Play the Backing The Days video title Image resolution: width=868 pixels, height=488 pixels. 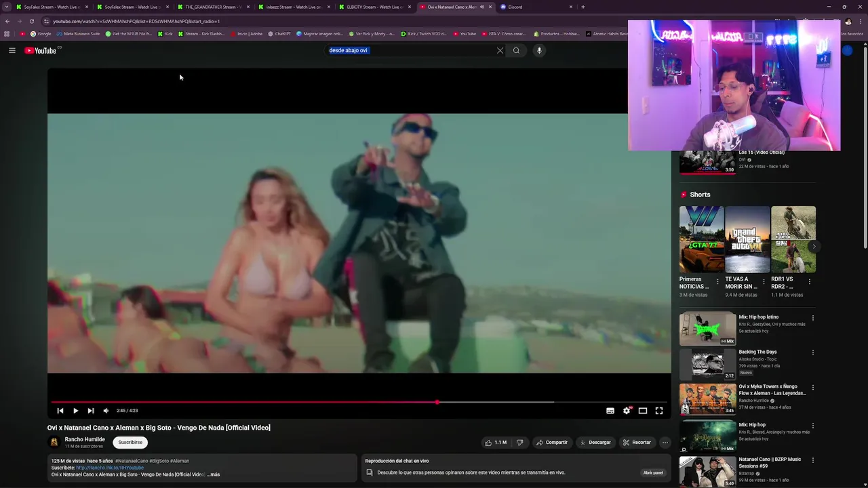[757, 352]
